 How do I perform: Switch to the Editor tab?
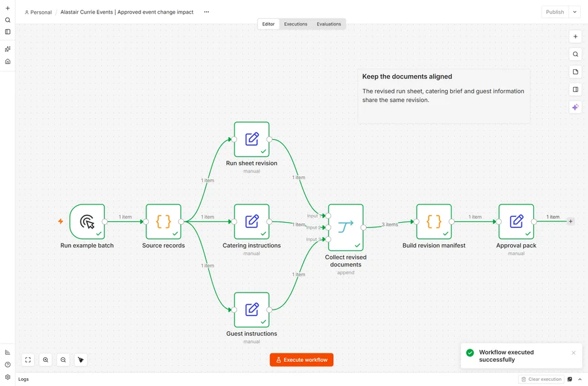pyautogui.click(x=268, y=24)
